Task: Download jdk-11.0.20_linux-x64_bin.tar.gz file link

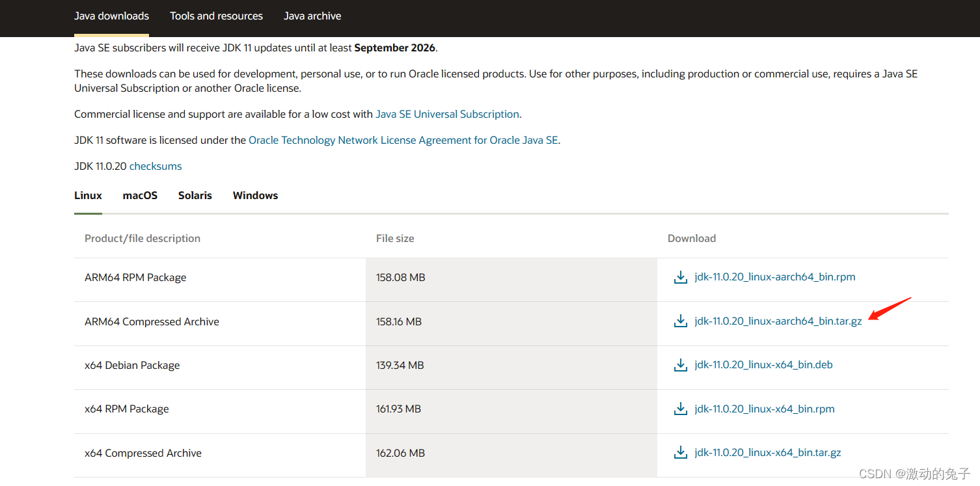Action: [767, 453]
